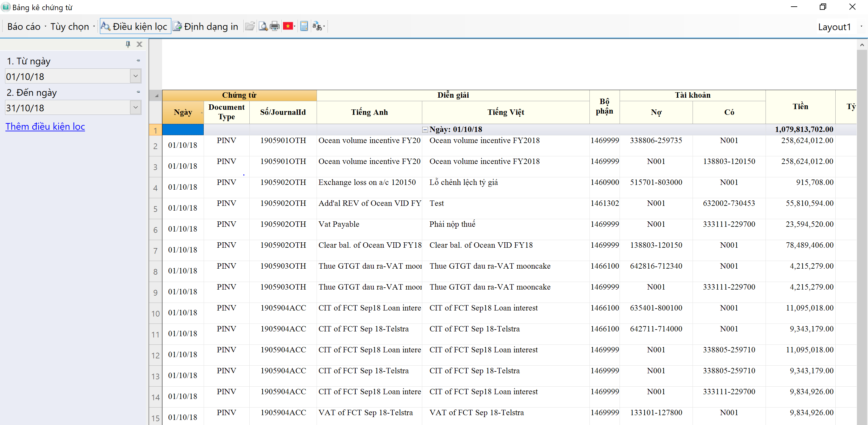This screenshot has height=425, width=868.
Task: Click the printer icon
Action: point(275,26)
